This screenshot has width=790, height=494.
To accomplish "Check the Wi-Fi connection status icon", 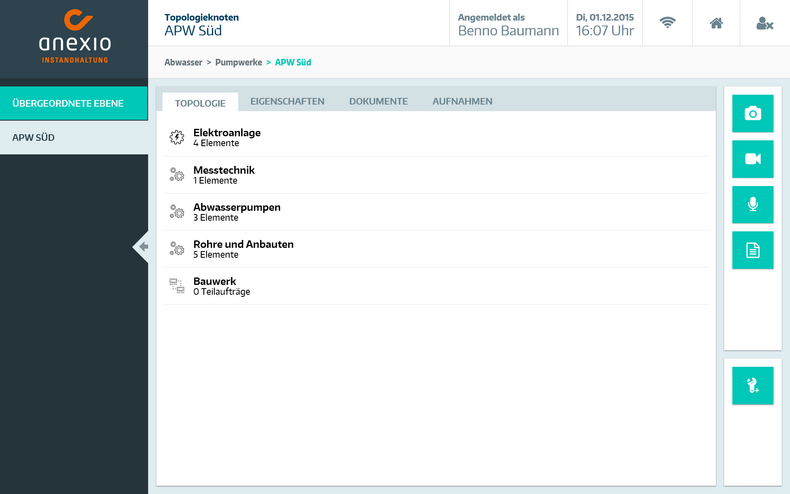I will [x=667, y=23].
